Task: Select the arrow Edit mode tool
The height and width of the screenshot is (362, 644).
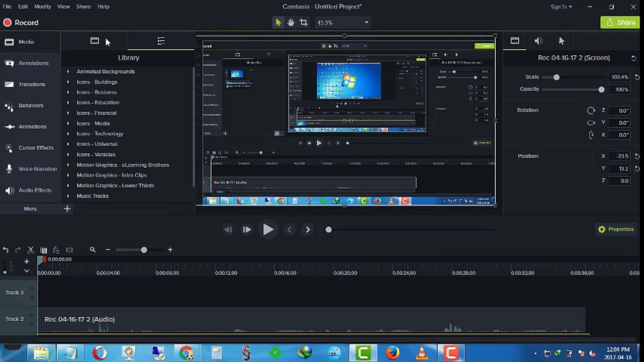Action: 278,23
